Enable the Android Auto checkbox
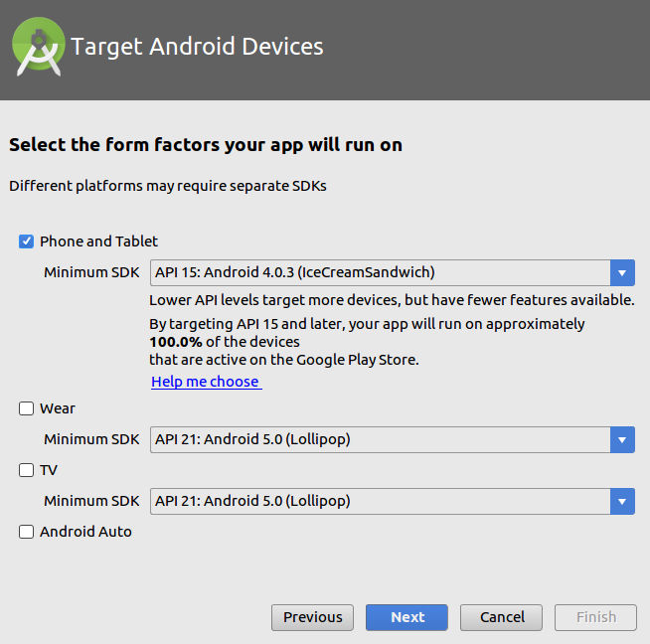 [x=27, y=532]
